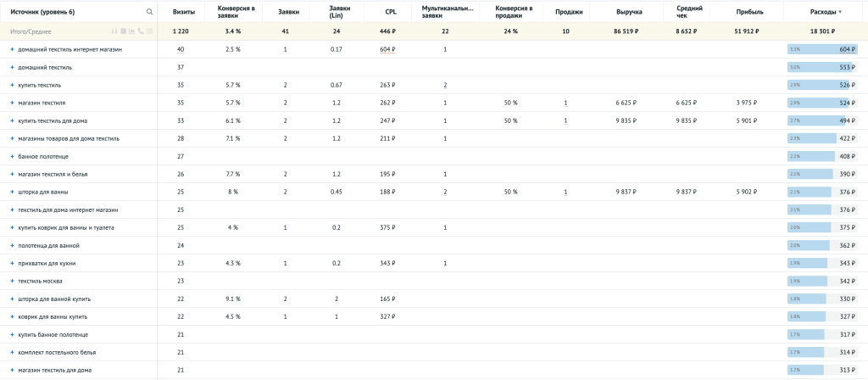868x380 pixels.
Task: Click the phone calls icon in the totals row
Action: point(141,31)
